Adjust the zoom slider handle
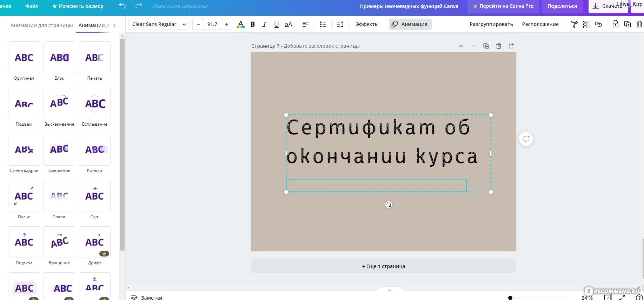The width and height of the screenshot is (644, 300). coord(510,298)
